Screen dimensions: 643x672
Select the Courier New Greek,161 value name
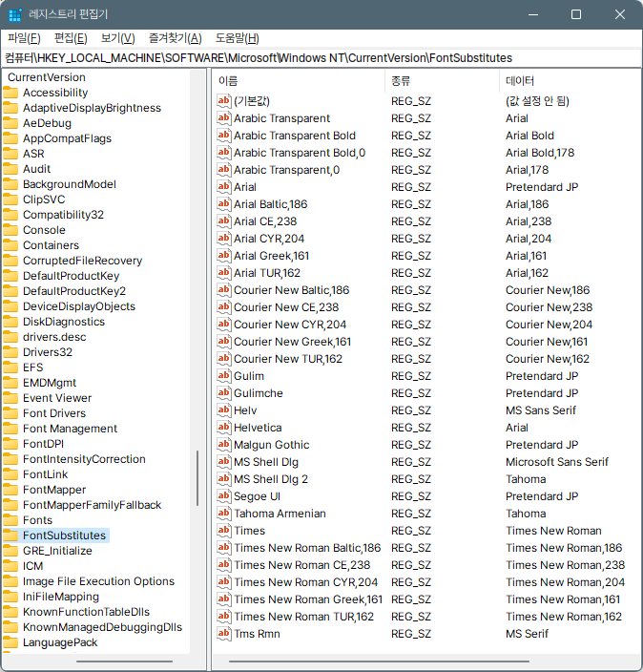click(x=292, y=342)
